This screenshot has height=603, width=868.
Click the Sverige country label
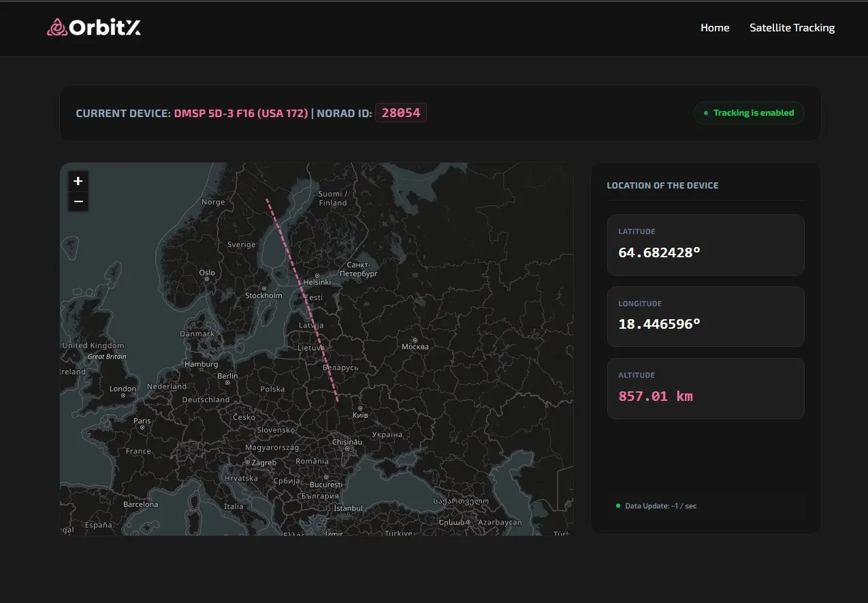point(241,244)
